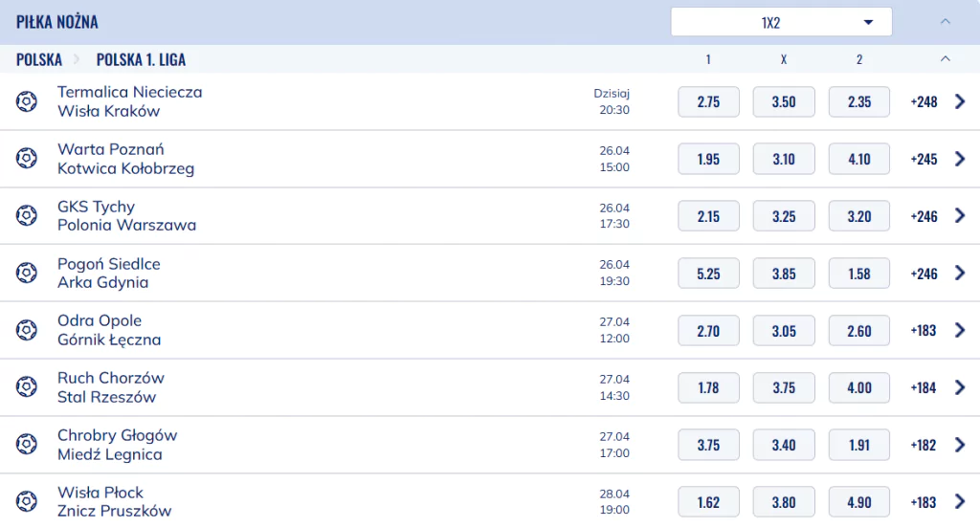Open Odra Opole vs Górnik Łęczna match
This screenshot has width=980, height=527.
click(x=109, y=330)
